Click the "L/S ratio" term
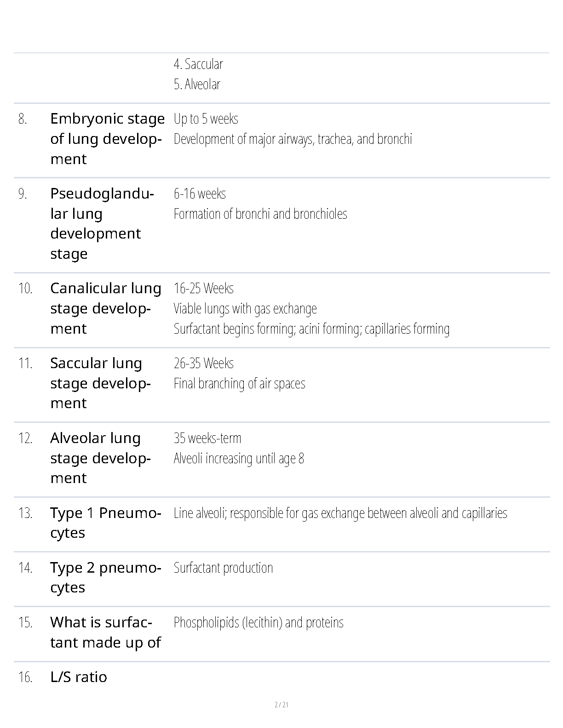 point(79,677)
